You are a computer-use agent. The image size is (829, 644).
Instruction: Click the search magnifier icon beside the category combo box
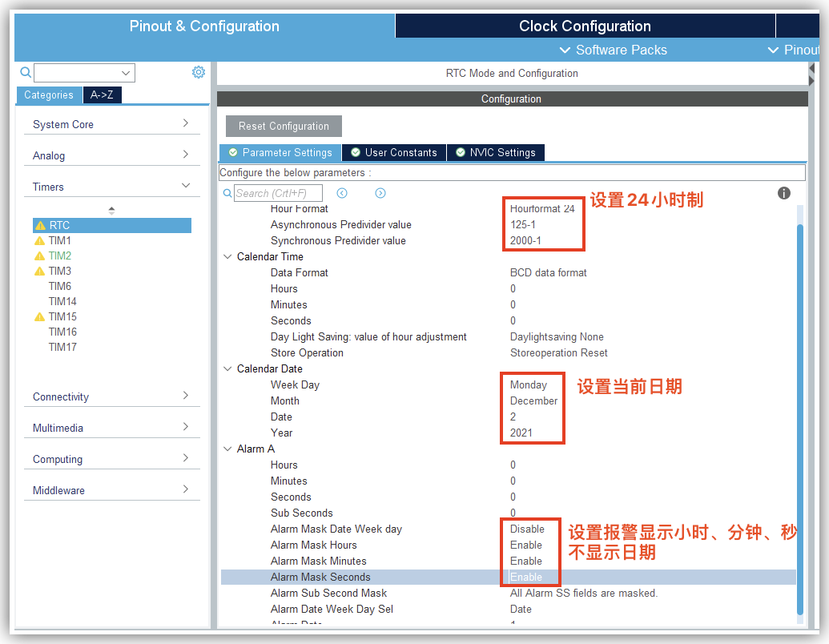coord(26,73)
